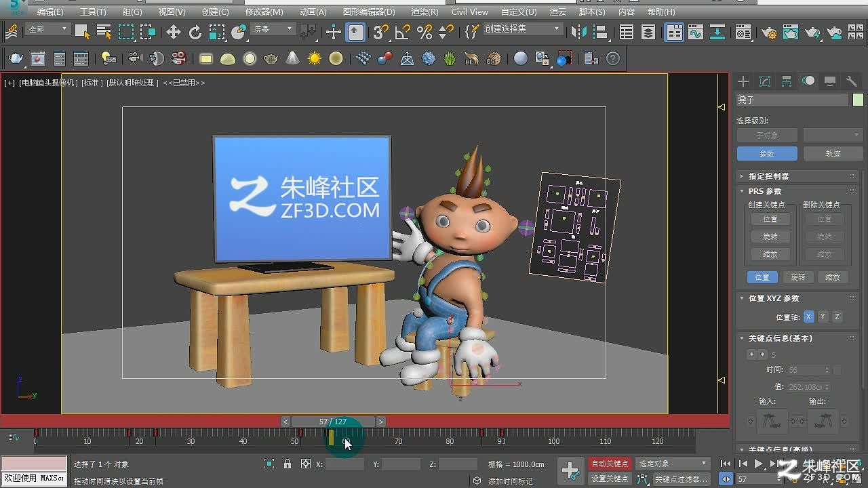Viewport: 868px width, 488px height.
Task: Create a 缩放 scale key
Action: coord(770,254)
